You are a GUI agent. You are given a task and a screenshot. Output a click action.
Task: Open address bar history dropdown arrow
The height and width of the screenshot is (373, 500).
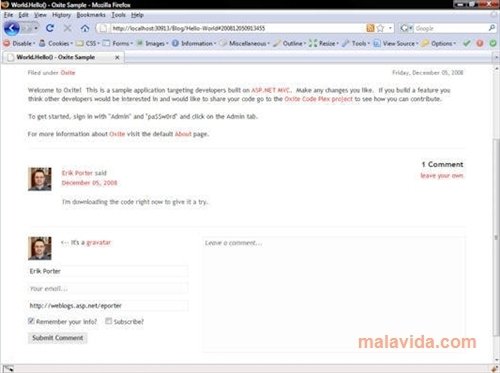tap(390, 28)
